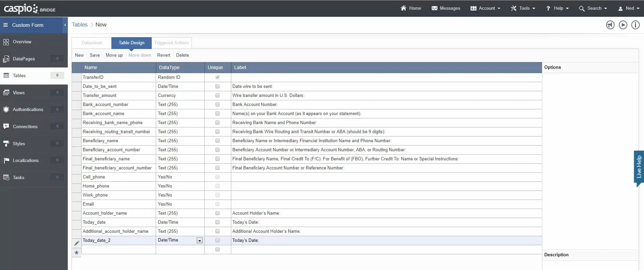Click the empty Name field in new row

(118, 250)
